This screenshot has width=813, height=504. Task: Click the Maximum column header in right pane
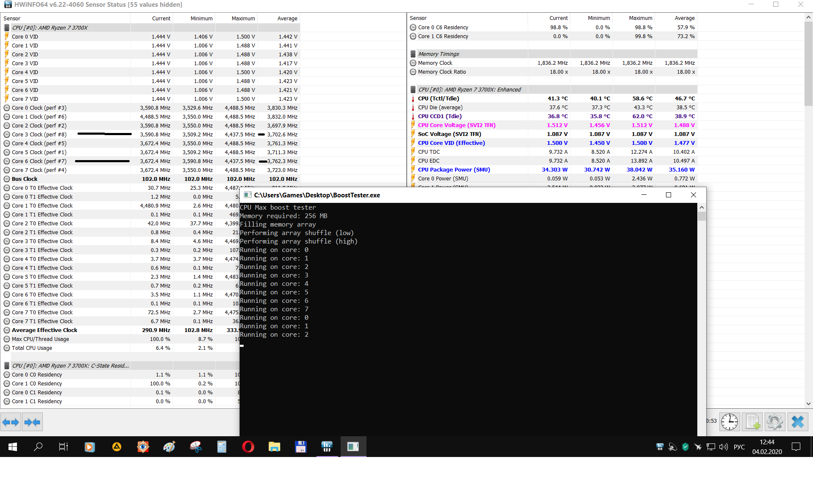coord(634,18)
